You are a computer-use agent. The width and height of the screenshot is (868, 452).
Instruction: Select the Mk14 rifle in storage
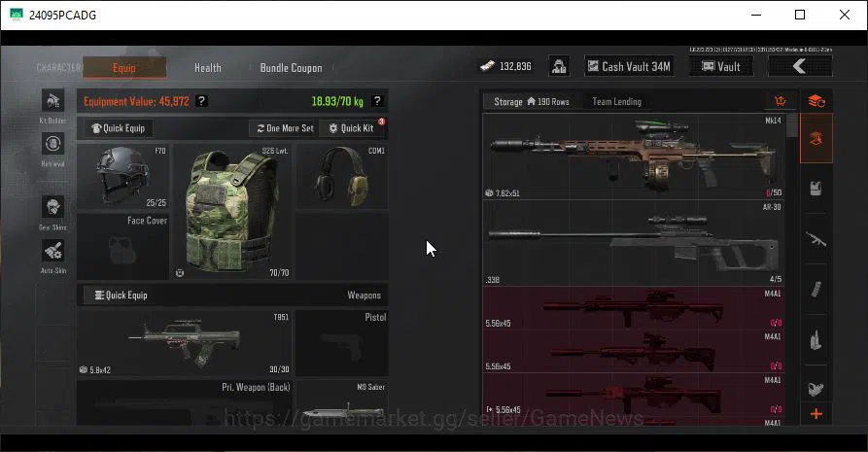point(634,156)
